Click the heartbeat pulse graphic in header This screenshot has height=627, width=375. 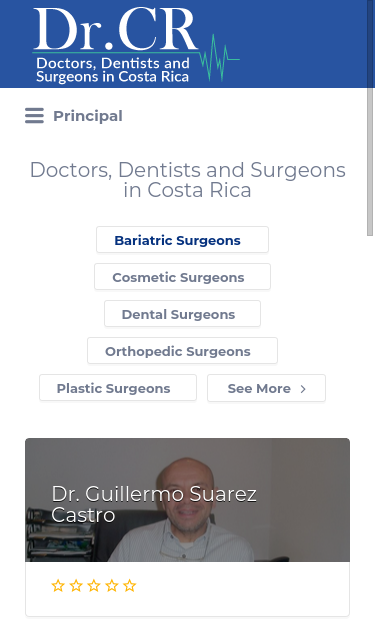[220, 58]
